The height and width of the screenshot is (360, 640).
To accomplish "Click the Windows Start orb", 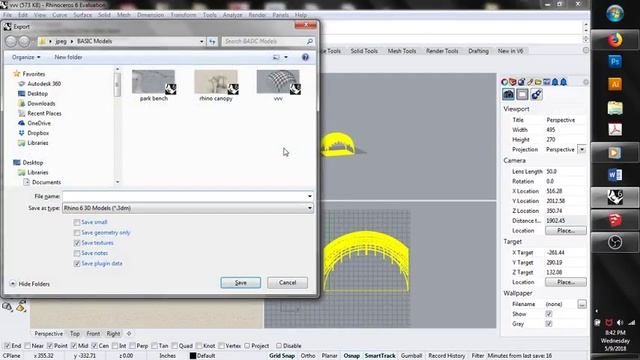I will (x=615, y=13).
